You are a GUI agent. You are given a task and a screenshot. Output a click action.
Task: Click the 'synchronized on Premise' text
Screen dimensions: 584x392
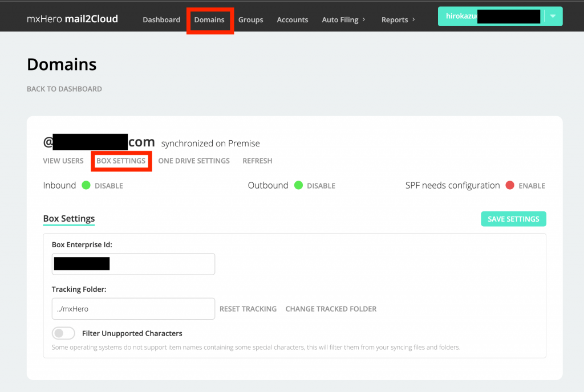point(210,144)
